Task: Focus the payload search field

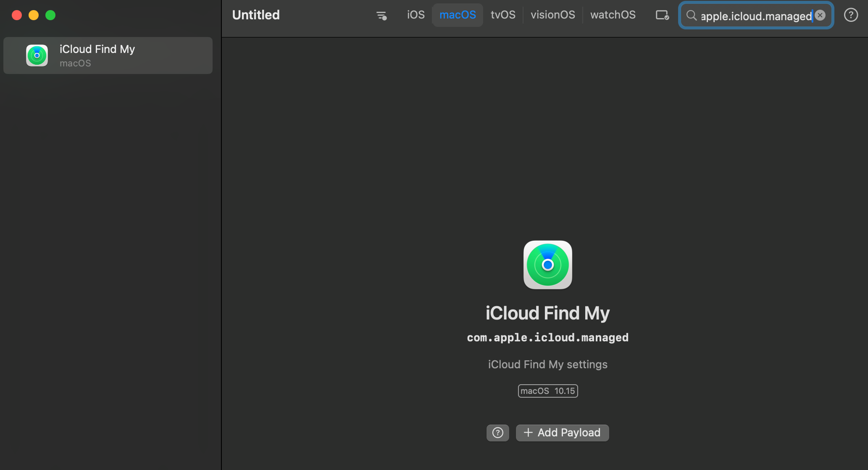Action: [x=756, y=16]
